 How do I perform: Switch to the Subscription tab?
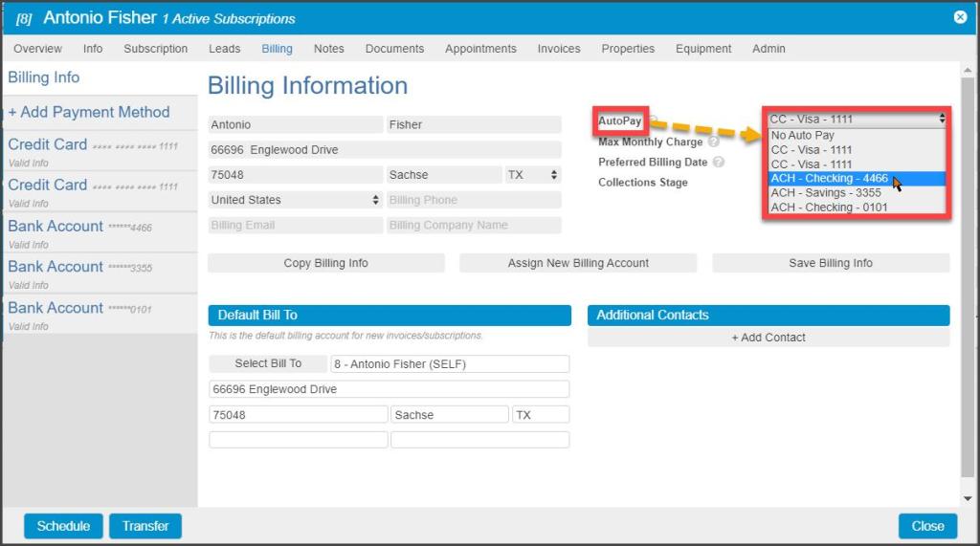click(155, 49)
